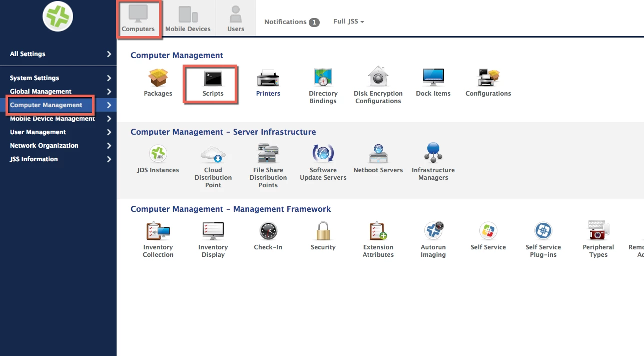Screen dimensions: 644x356
Task: Select Global Management in the sidebar
Action: [41, 92]
